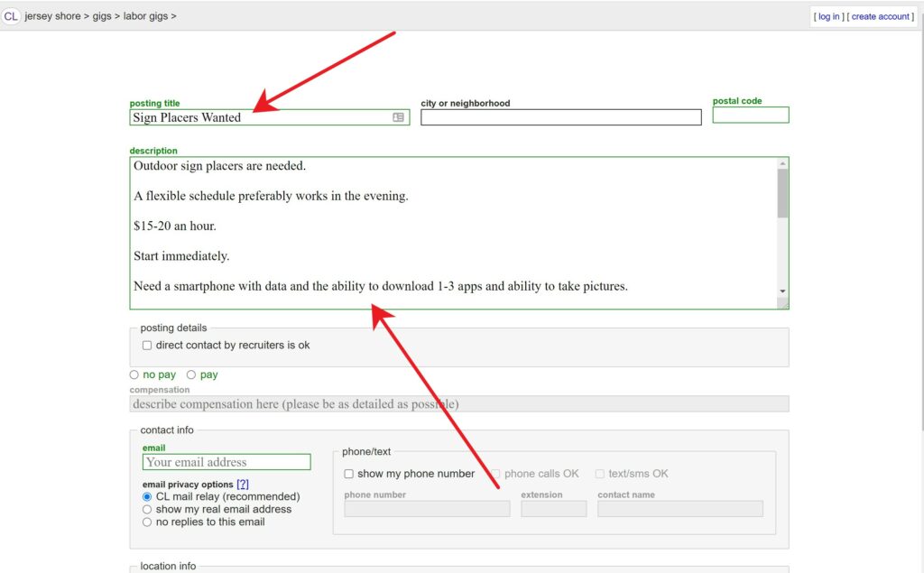The image size is (924, 573).
Task: Click text "$15-20 an hour."
Action: tap(175, 226)
